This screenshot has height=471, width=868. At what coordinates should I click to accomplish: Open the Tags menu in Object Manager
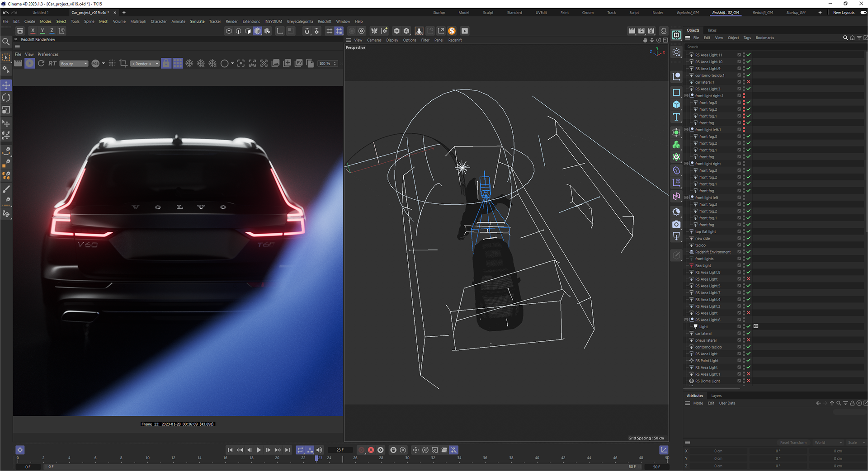tap(747, 38)
